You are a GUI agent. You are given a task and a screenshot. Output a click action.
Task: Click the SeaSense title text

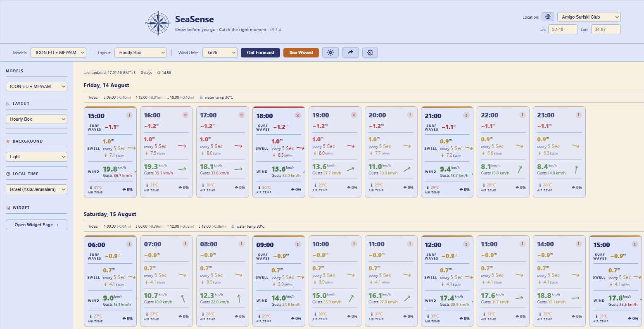[195, 19]
